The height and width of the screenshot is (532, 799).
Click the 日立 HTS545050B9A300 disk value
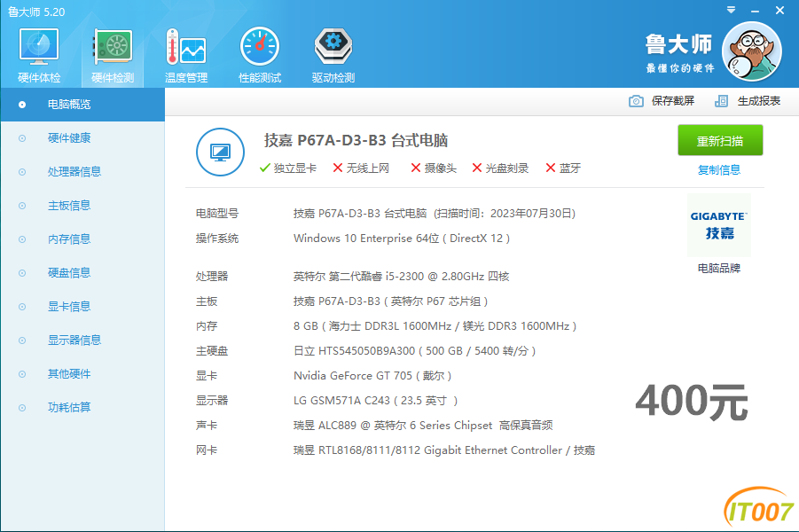(x=414, y=351)
